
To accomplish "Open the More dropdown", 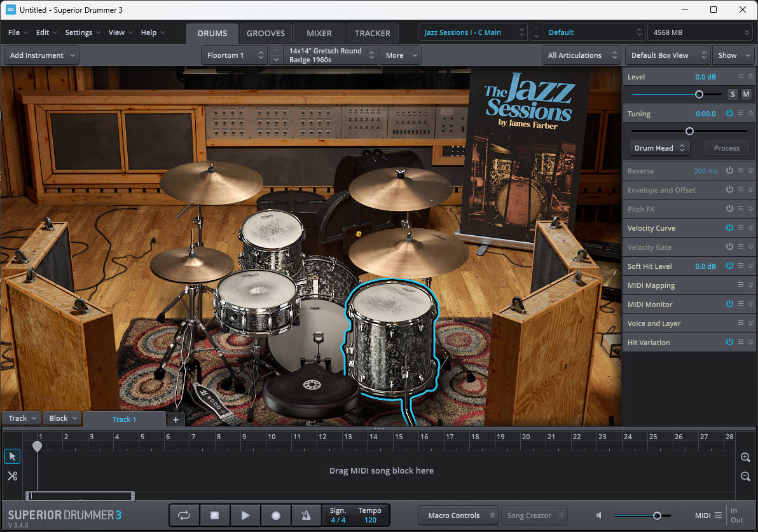I will click(x=401, y=55).
